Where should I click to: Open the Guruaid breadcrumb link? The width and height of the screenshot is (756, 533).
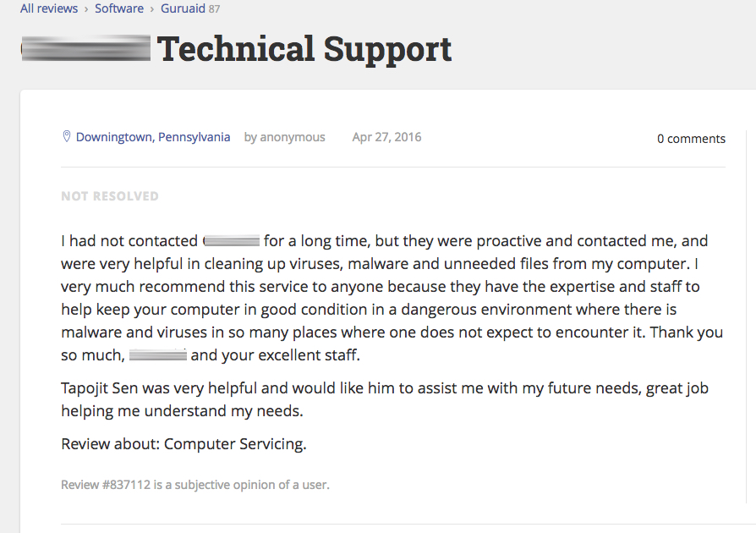184,8
